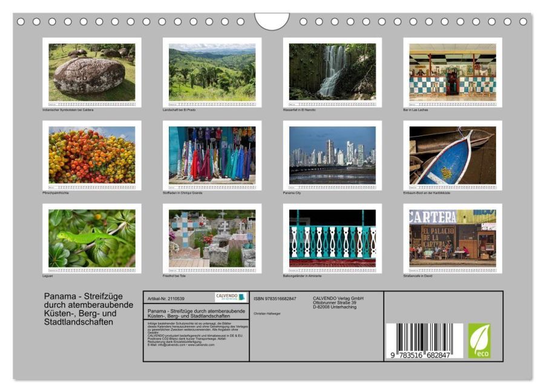Click the caption 'Leguan'

[x=48, y=276]
